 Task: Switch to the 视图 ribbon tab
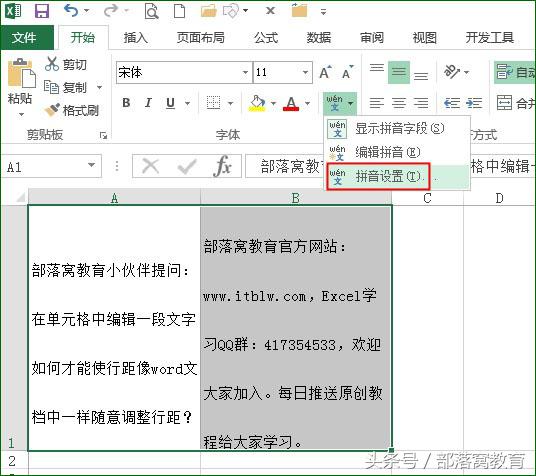point(425,37)
